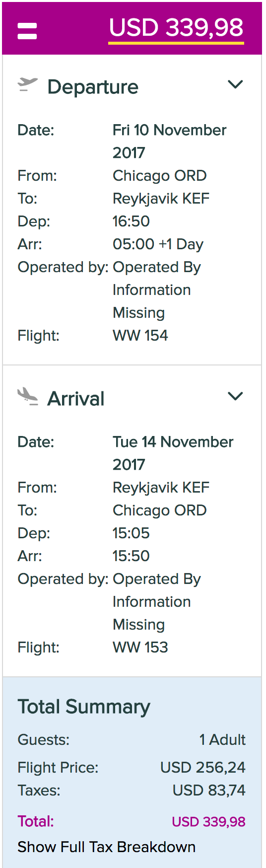Select the Departure heading
This screenshot has height=868, width=266.
coord(93,87)
